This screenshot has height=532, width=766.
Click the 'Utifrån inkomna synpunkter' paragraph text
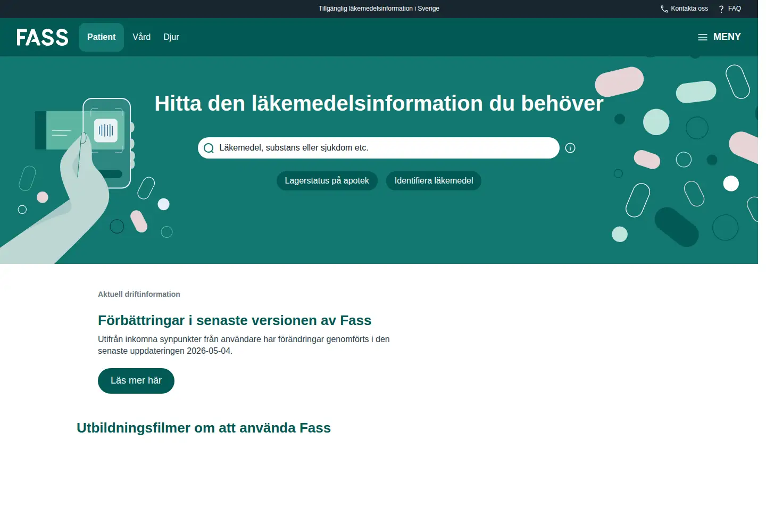(244, 345)
